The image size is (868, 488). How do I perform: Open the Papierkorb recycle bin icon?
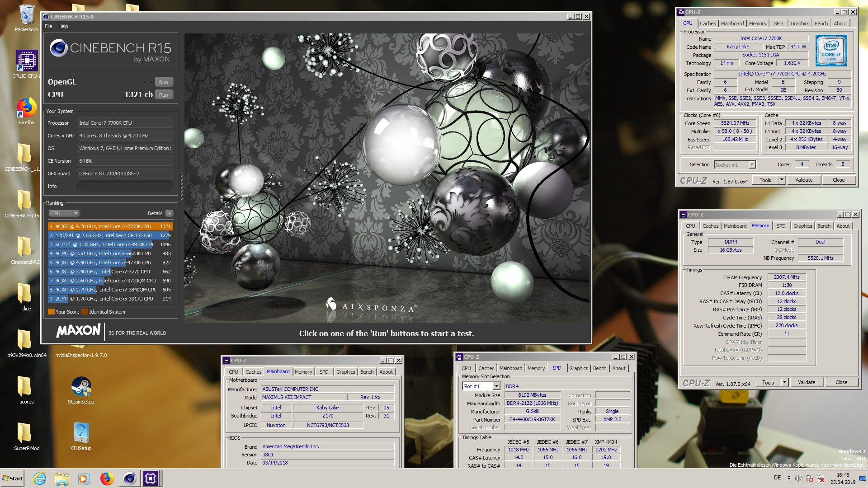27,18
